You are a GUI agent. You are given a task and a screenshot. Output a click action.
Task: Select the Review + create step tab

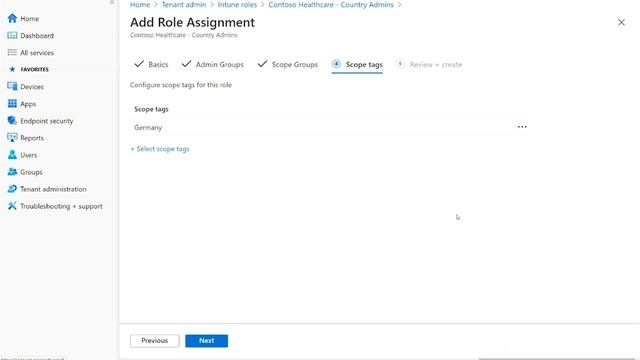click(x=429, y=64)
